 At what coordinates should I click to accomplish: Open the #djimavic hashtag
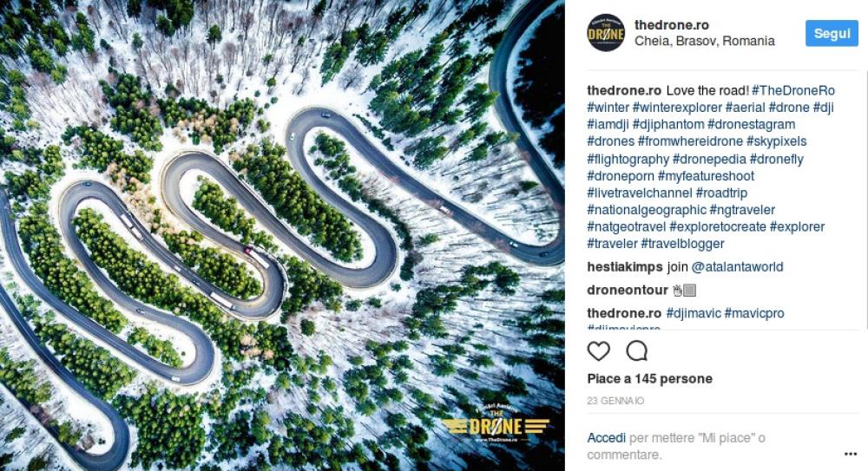click(694, 313)
